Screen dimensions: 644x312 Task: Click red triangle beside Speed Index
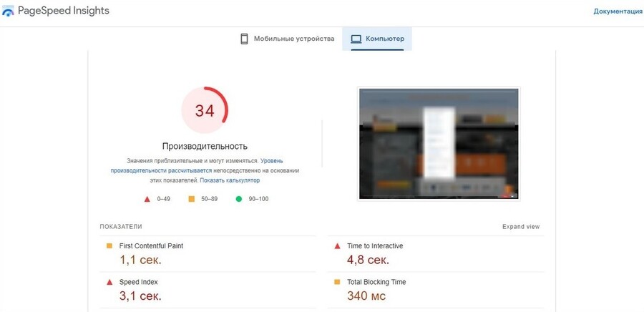[x=109, y=282]
